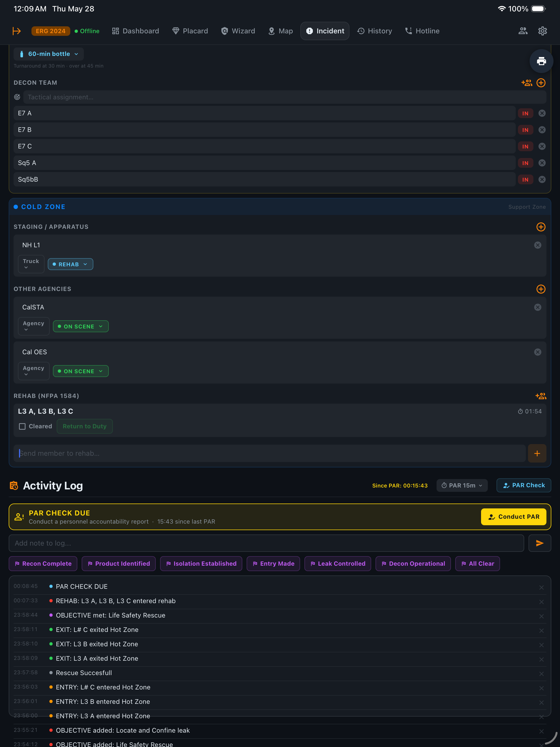This screenshot has height=747, width=560.
Task: Open the 60-min bottle dropdown
Action: tap(49, 54)
